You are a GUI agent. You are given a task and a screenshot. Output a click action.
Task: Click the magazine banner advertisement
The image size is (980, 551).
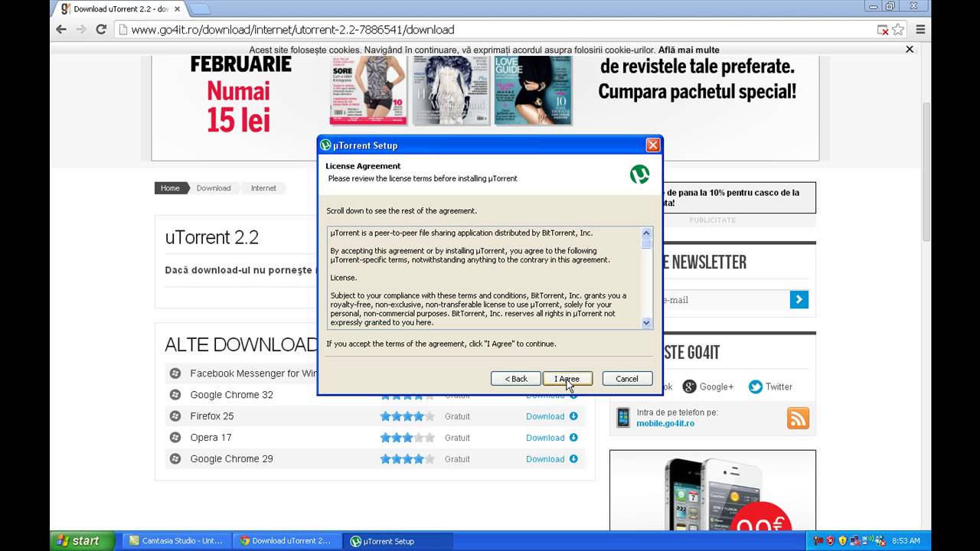click(x=485, y=107)
